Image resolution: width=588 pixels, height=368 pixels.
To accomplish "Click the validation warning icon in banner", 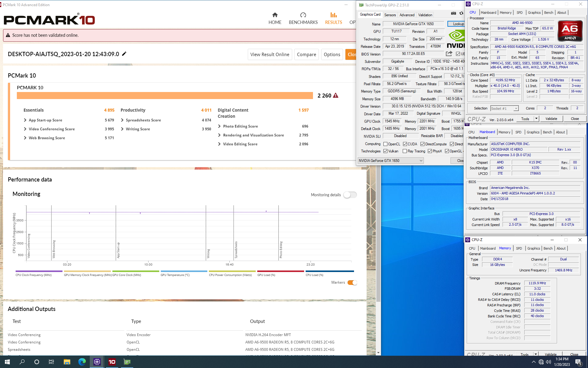I will tap(8, 35).
